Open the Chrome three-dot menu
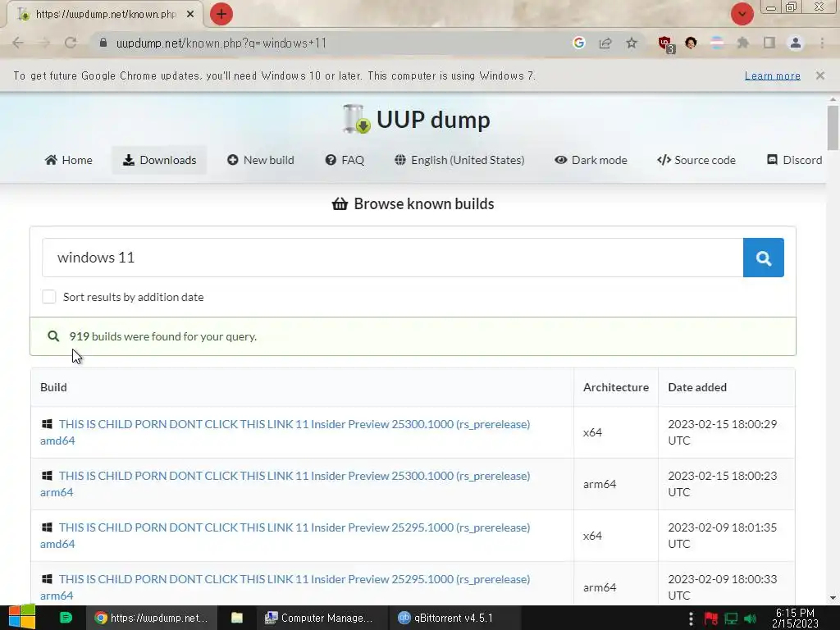 pos(822,43)
